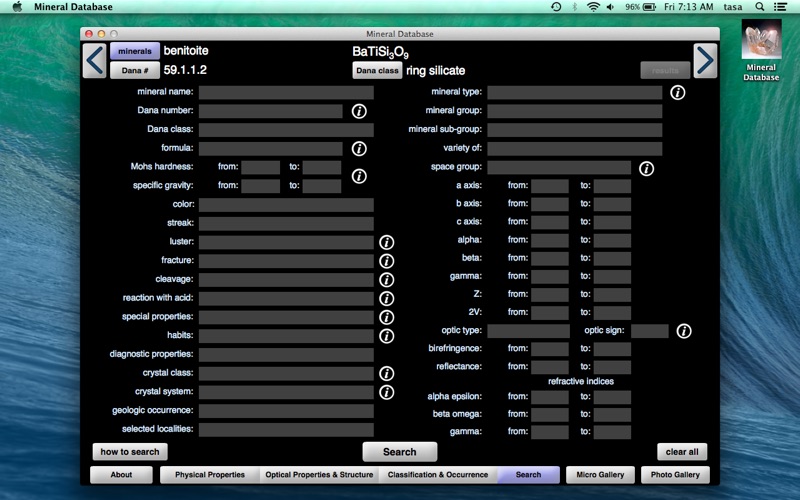Click the mineral name input field
Screen dimensions: 800x500
(x=286, y=92)
